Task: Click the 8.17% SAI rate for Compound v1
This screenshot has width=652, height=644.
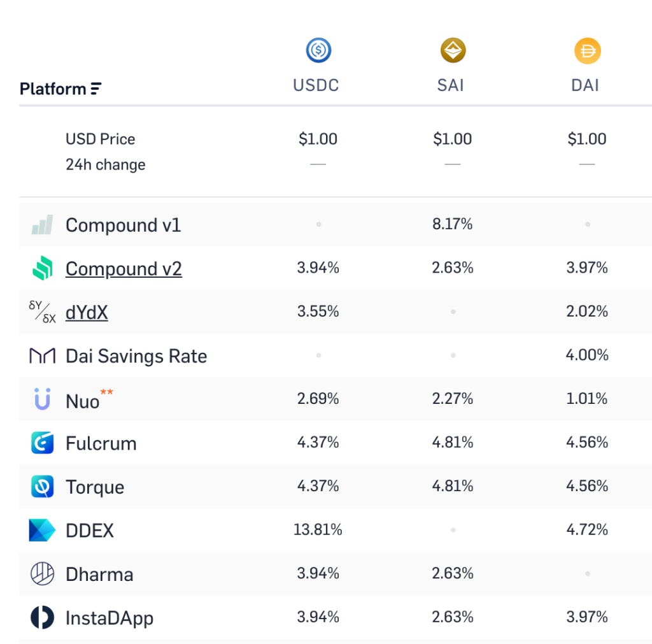Action: tap(452, 224)
